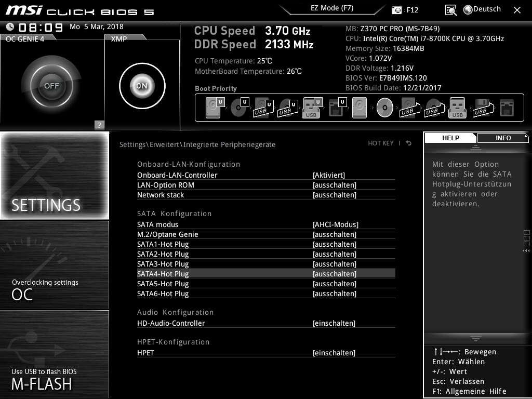The height and width of the screenshot is (399, 532).
Task: Select the legacy USB hard disk boot icon
Action: click(x=410, y=108)
